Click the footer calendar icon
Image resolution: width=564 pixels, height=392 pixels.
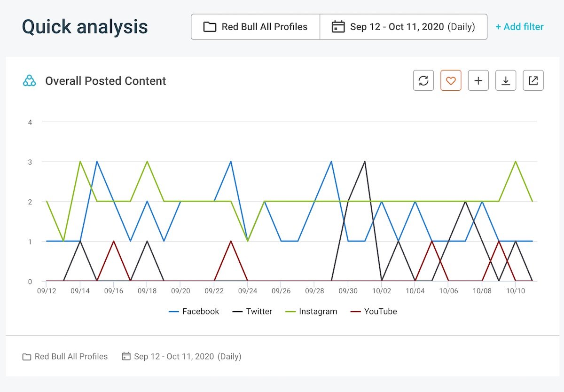(126, 356)
